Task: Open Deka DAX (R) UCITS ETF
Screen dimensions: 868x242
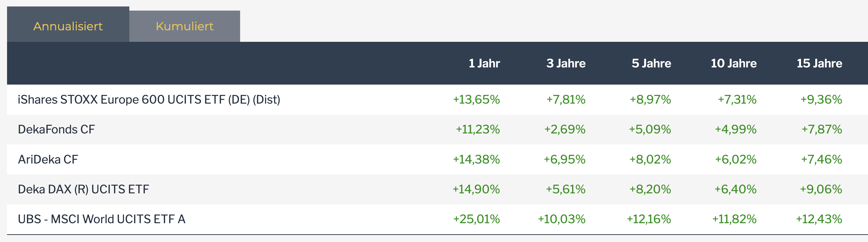Action: click(83, 189)
